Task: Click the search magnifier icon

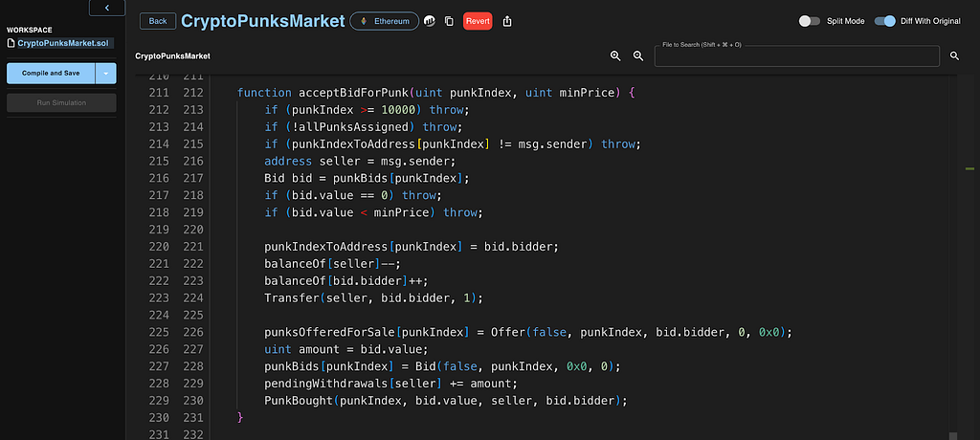Action: click(x=954, y=55)
